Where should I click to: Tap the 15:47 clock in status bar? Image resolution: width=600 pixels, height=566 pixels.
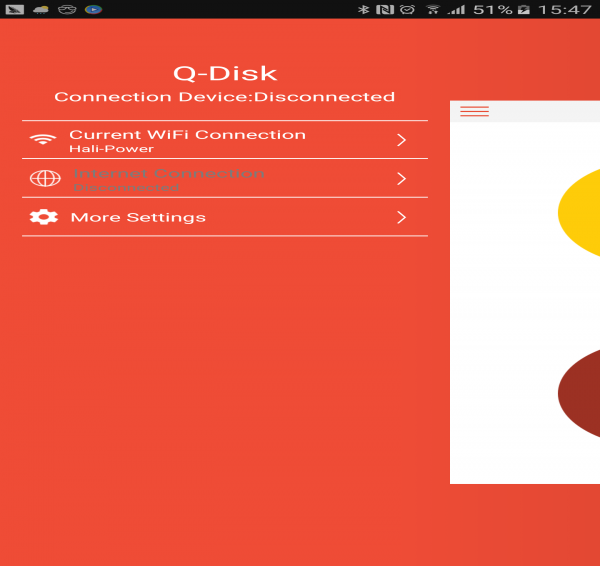tap(565, 9)
